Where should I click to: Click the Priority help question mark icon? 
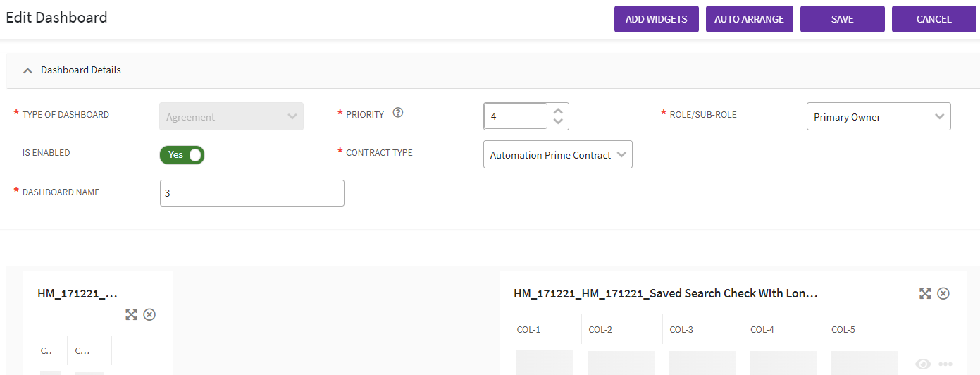click(398, 113)
